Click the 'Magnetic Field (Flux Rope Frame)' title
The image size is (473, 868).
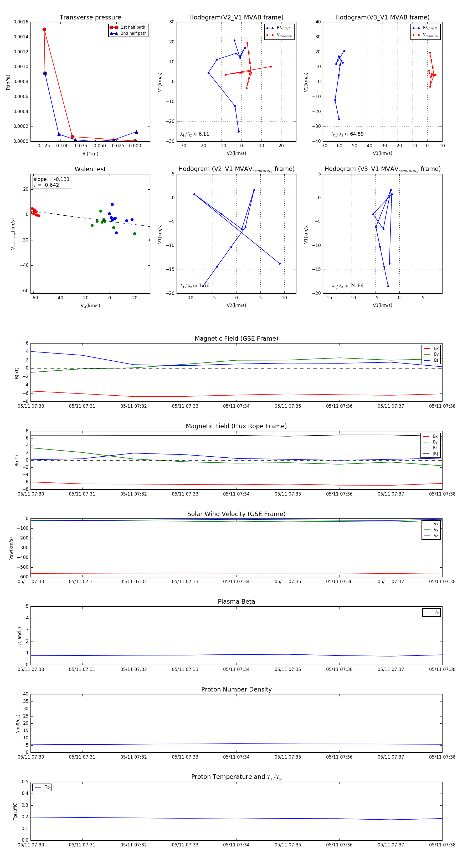tap(236, 426)
